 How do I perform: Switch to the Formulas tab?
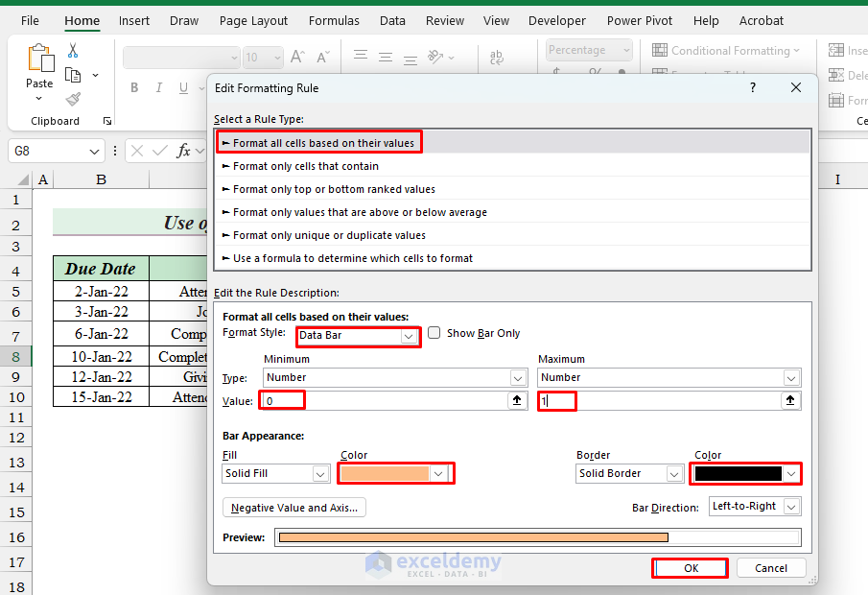(x=334, y=21)
